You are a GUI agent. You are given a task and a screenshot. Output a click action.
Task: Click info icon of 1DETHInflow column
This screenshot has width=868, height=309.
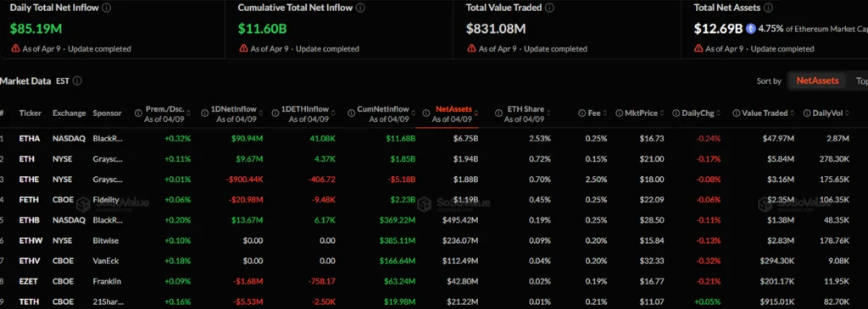point(275,113)
